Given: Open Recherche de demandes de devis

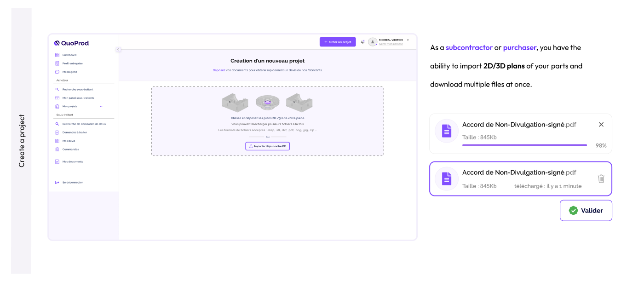Looking at the screenshot, I should (x=57, y=123).
